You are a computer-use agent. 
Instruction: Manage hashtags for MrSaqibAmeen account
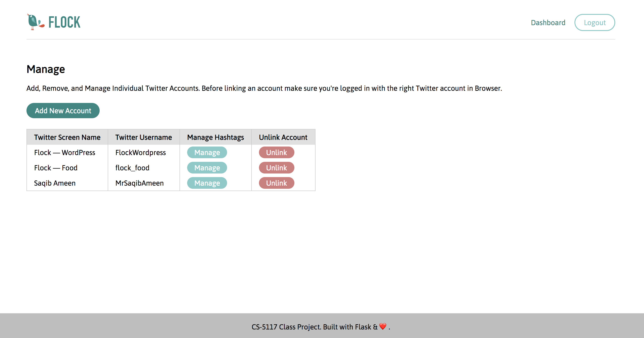pyautogui.click(x=207, y=183)
